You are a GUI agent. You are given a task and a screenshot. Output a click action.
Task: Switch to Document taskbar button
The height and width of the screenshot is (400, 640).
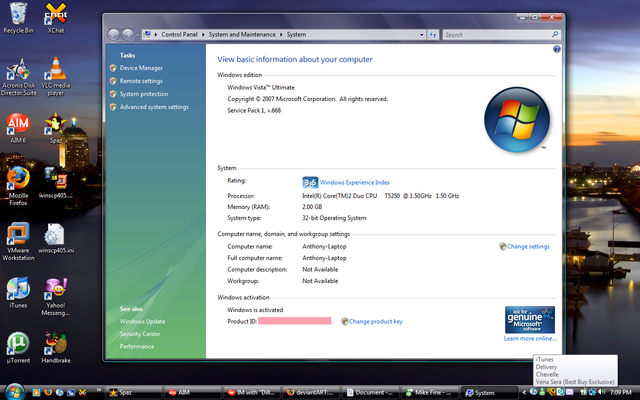coord(370,393)
